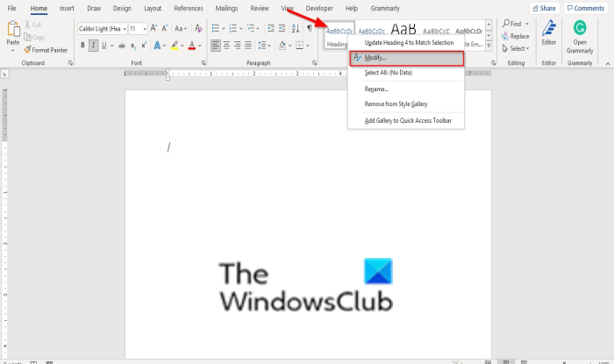Justify the paragraph text
614x364 pixels.
[x=248, y=46]
